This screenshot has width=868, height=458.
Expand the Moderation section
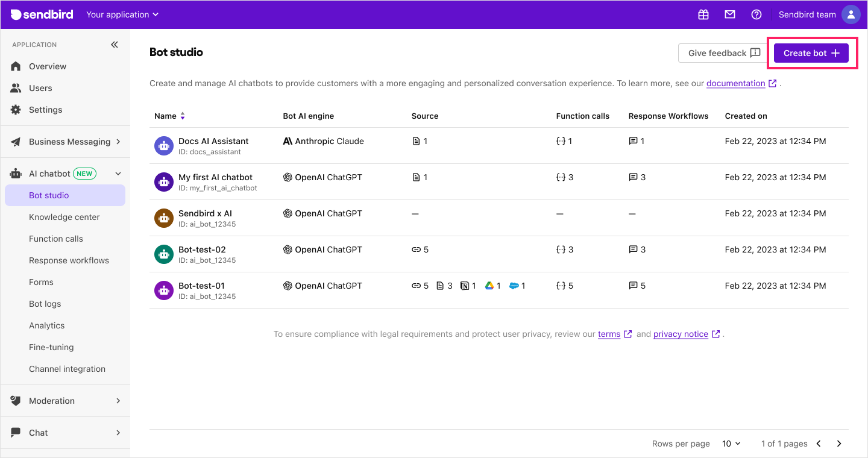(118, 401)
